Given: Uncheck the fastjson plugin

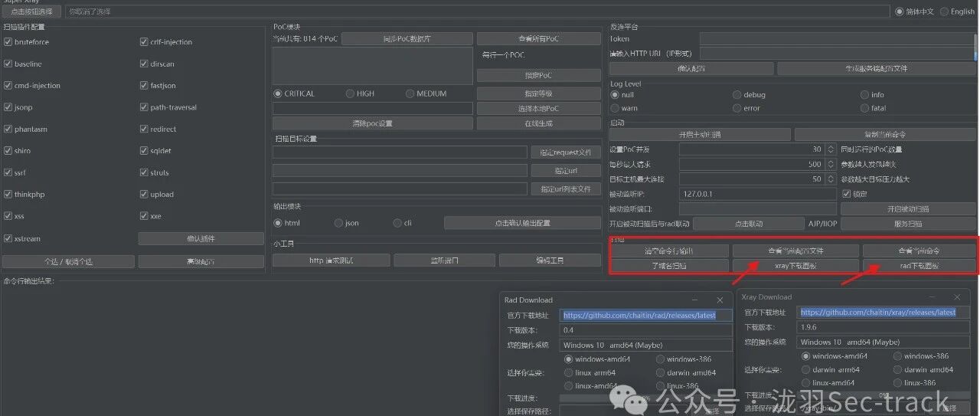Looking at the screenshot, I should point(144,86).
